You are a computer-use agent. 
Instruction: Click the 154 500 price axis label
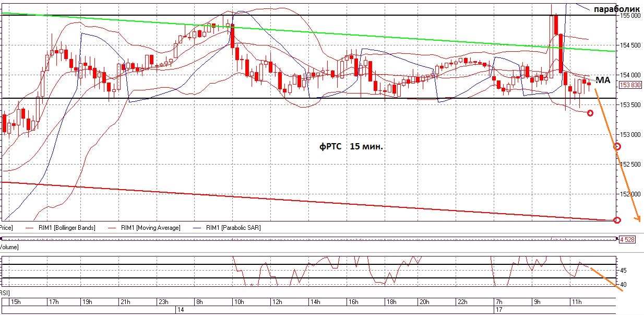[x=630, y=45]
